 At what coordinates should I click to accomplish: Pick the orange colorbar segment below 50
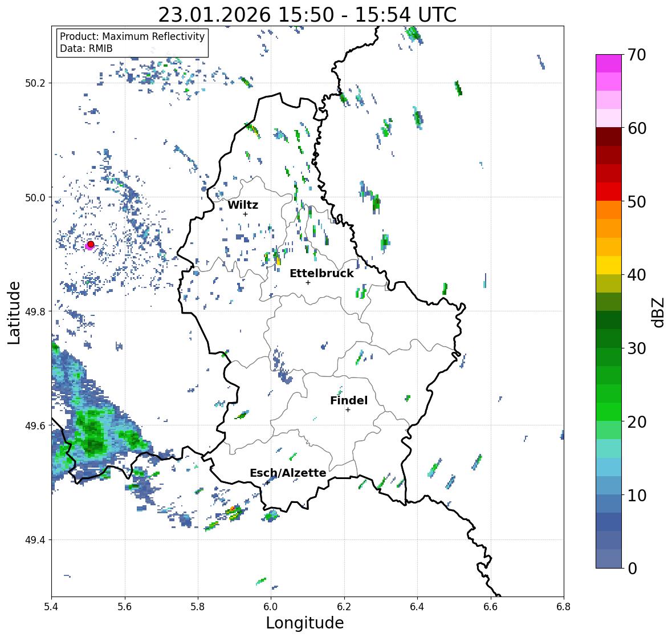click(609, 210)
